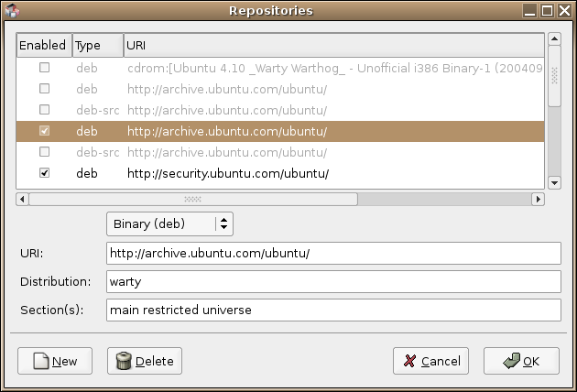Sort the list by the Enabled column header
This screenshot has width=577, height=392.
click(44, 45)
